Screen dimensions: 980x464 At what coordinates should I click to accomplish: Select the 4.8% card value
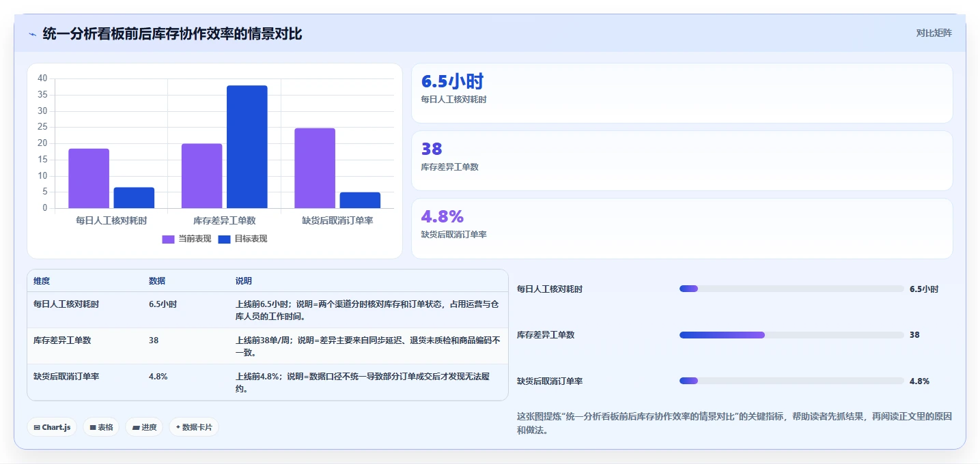pyautogui.click(x=443, y=216)
